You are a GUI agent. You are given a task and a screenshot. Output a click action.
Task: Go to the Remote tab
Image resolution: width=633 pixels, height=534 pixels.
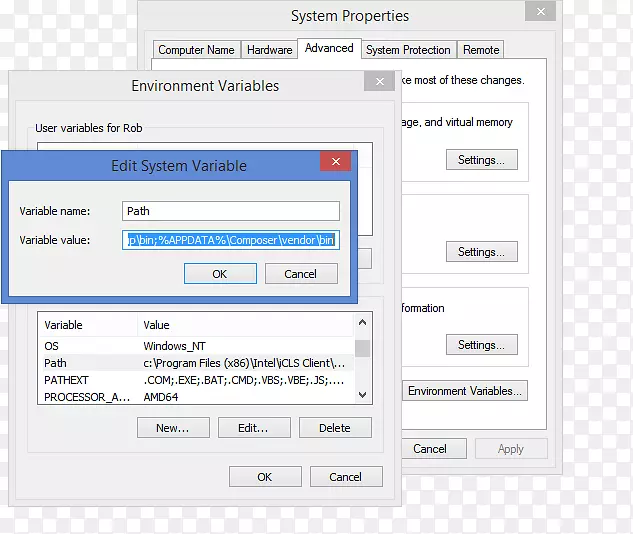click(x=481, y=50)
